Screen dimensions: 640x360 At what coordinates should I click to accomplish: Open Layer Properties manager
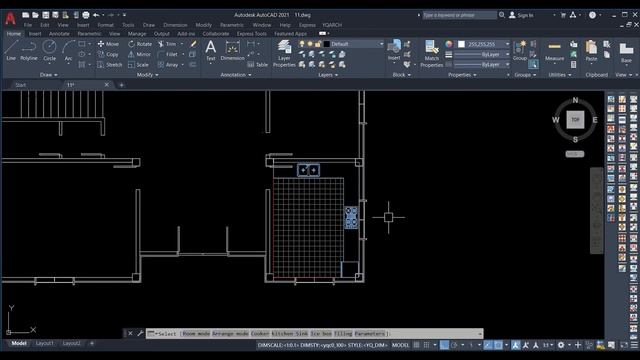click(284, 54)
